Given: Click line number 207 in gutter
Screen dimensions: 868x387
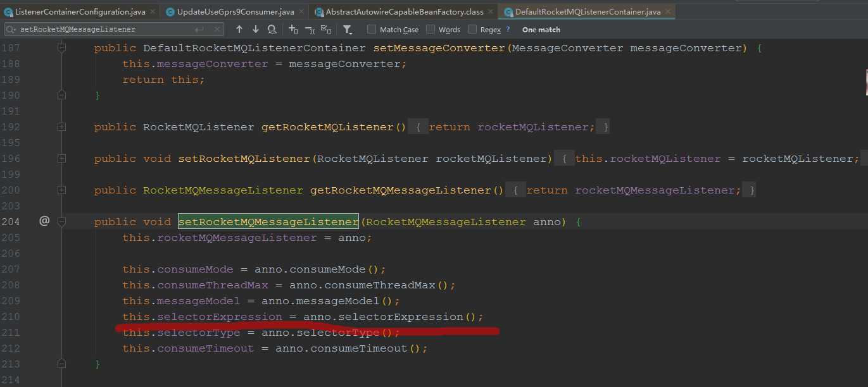Looking at the screenshot, I should (9, 269).
